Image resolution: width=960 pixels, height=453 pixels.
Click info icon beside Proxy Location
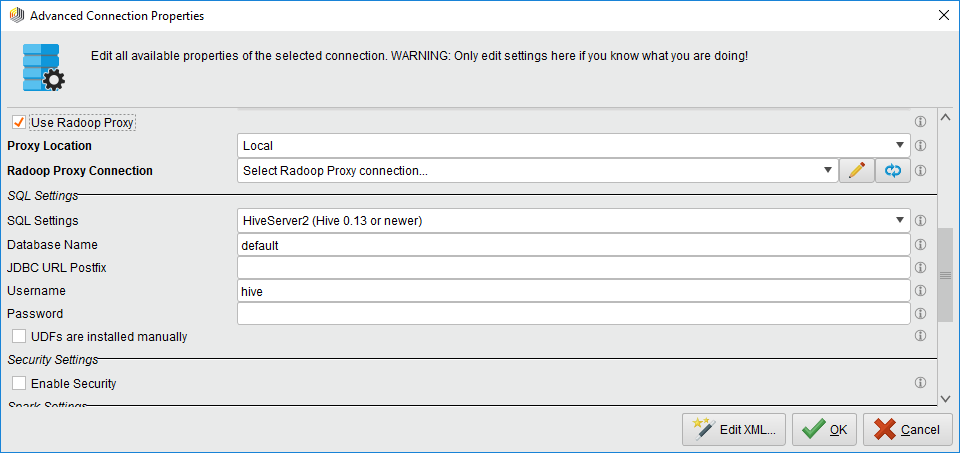tap(920, 146)
